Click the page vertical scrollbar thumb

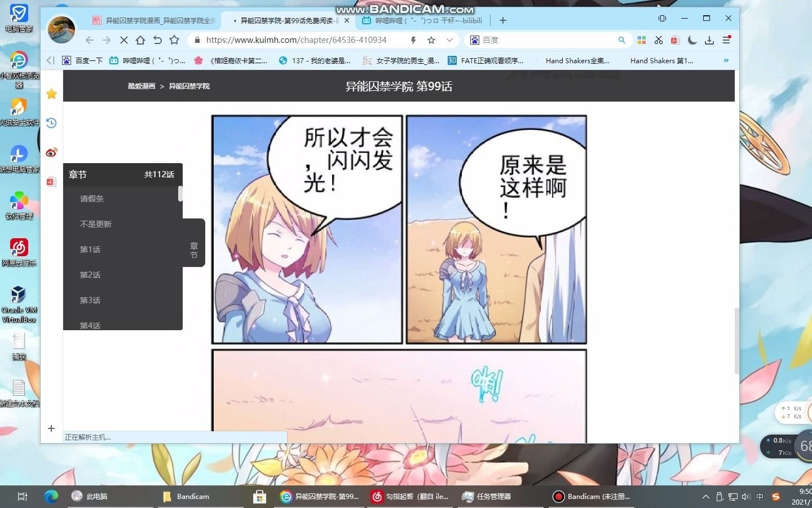[736, 340]
